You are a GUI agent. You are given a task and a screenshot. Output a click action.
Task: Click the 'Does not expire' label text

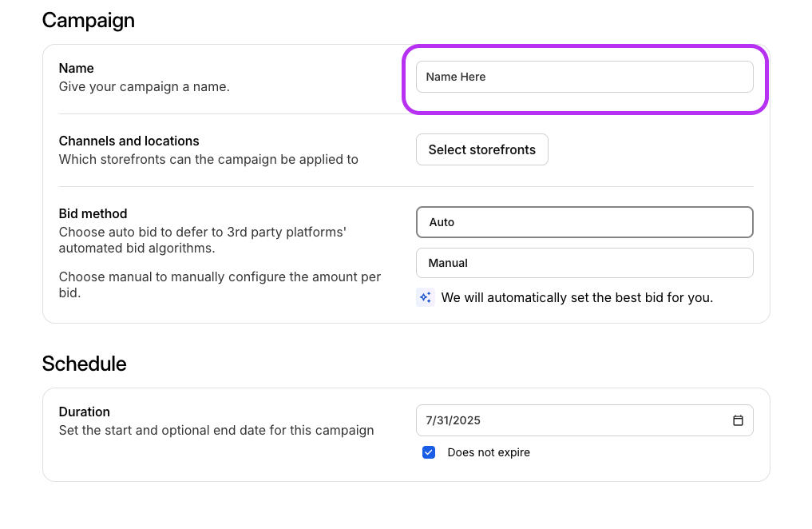tap(489, 452)
